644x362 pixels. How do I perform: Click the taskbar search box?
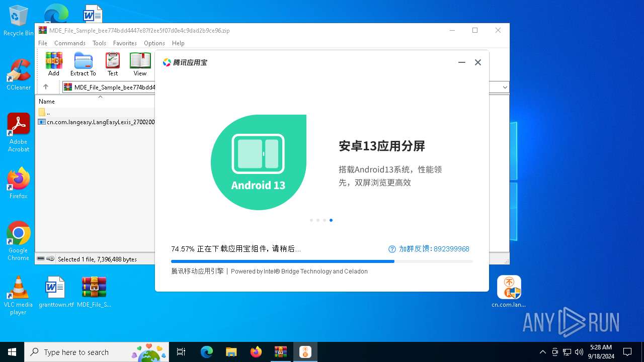(x=97, y=352)
